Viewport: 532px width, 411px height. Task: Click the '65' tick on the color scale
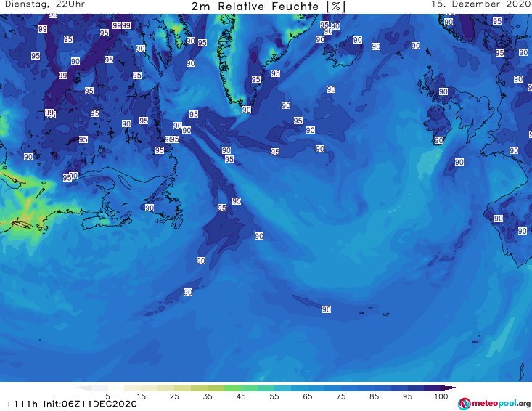pyautogui.click(x=308, y=396)
